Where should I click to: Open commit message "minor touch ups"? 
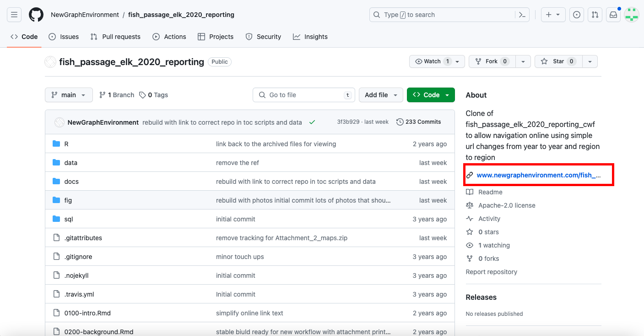pyautogui.click(x=240, y=257)
